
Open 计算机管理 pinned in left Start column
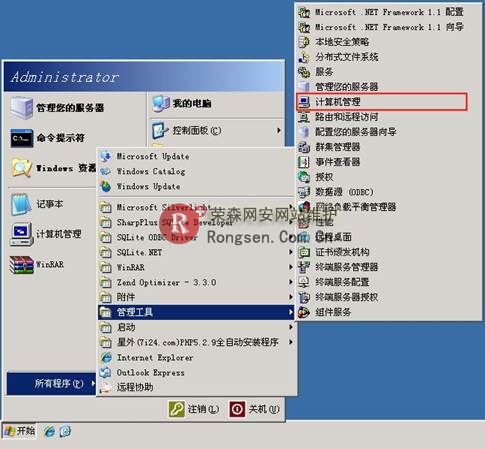[x=46, y=234]
